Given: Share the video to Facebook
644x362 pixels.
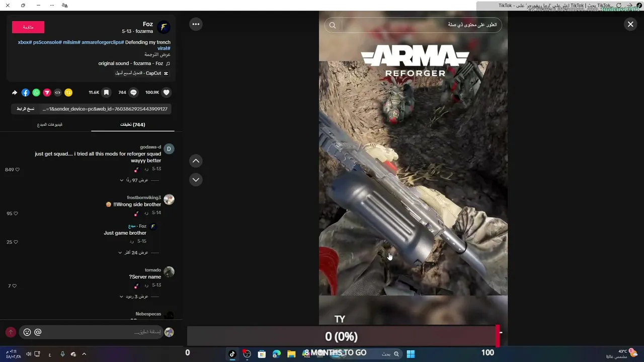Looking at the screenshot, I should 26,93.
